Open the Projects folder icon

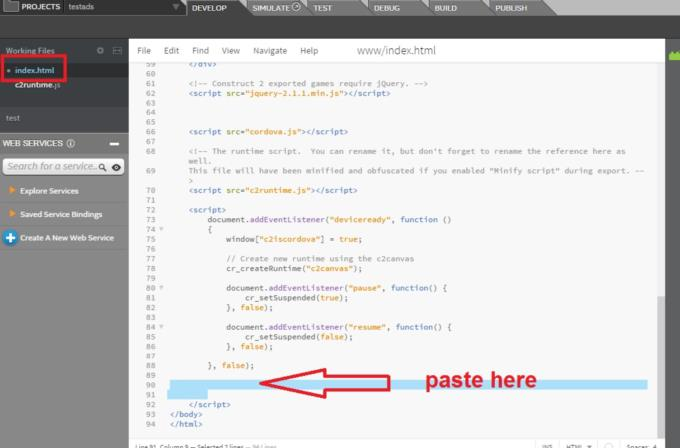(x=10, y=7)
